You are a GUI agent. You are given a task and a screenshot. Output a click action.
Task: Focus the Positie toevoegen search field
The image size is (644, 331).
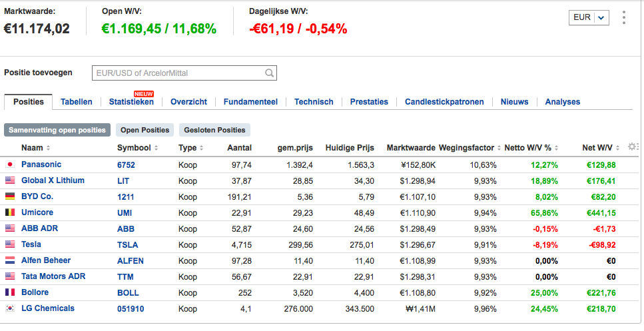click(x=184, y=73)
